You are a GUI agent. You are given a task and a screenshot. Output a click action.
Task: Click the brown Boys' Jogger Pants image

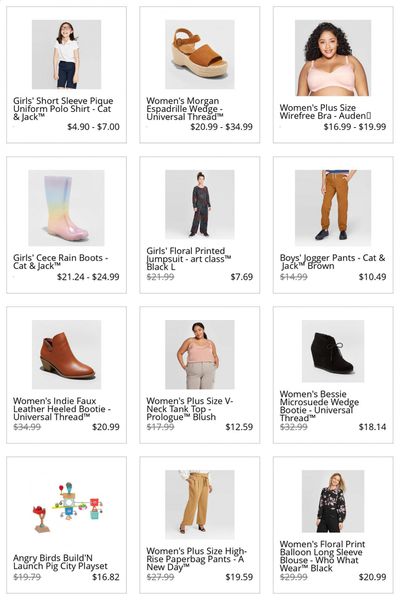click(x=333, y=208)
